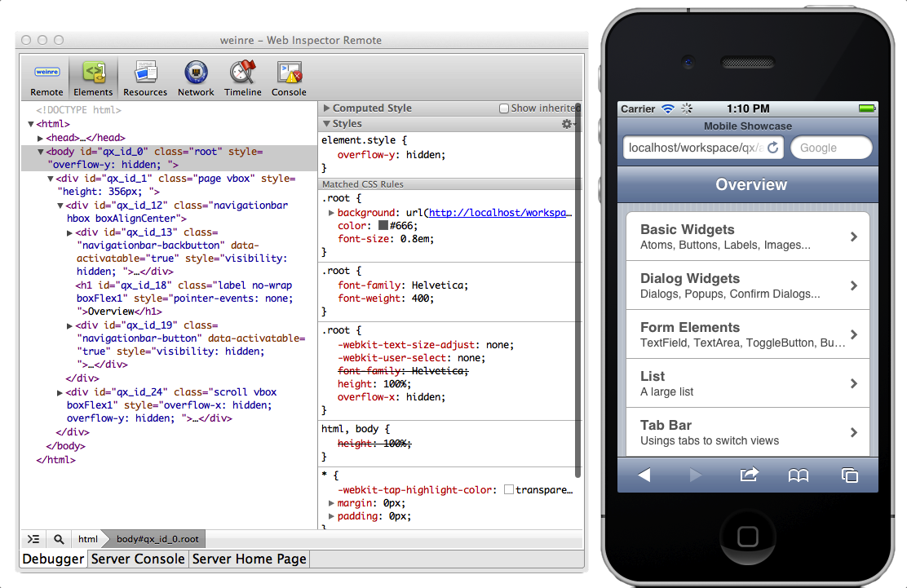Enable the Show inherited checkbox
This screenshot has height=588, width=907.
pyautogui.click(x=504, y=108)
